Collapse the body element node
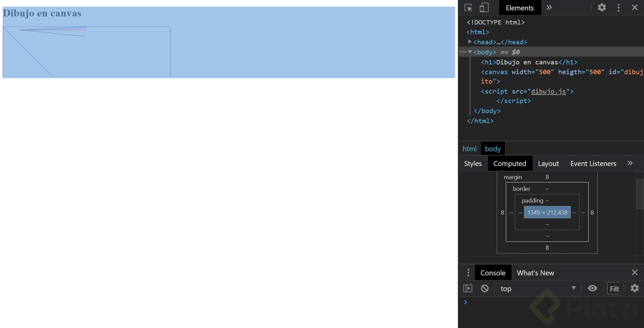This screenshot has height=328, width=644. [470, 52]
